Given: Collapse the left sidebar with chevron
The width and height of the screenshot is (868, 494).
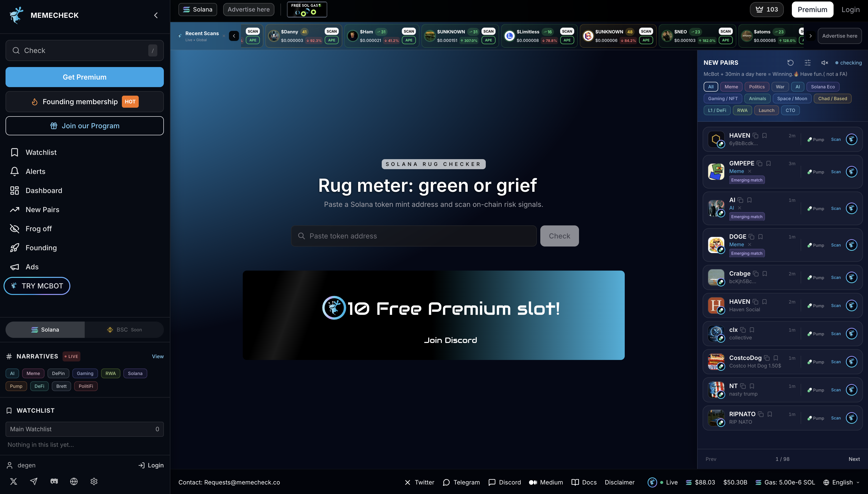Looking at the screenshot, I should pos(156,15).
